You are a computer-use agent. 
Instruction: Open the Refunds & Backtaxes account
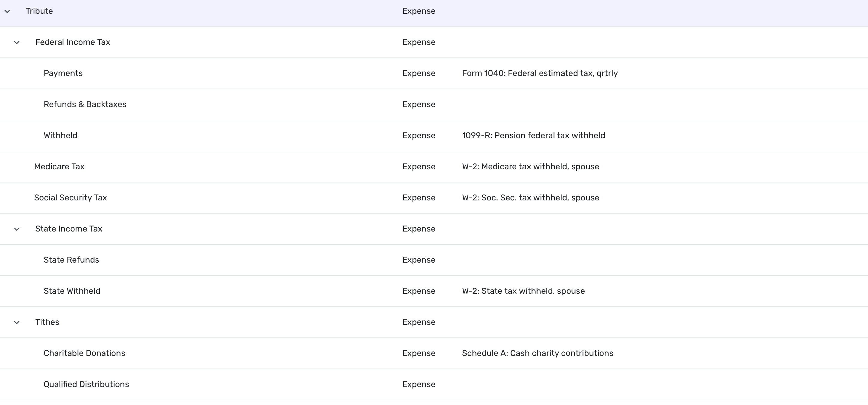85,104
